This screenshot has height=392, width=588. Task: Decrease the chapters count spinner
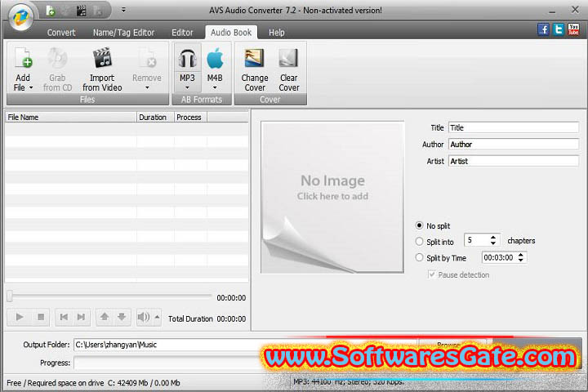pyautogui.click(x=493, y=243)
